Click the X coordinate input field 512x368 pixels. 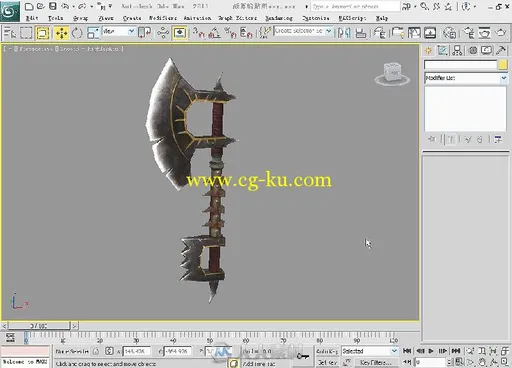(x=136, y=351)
